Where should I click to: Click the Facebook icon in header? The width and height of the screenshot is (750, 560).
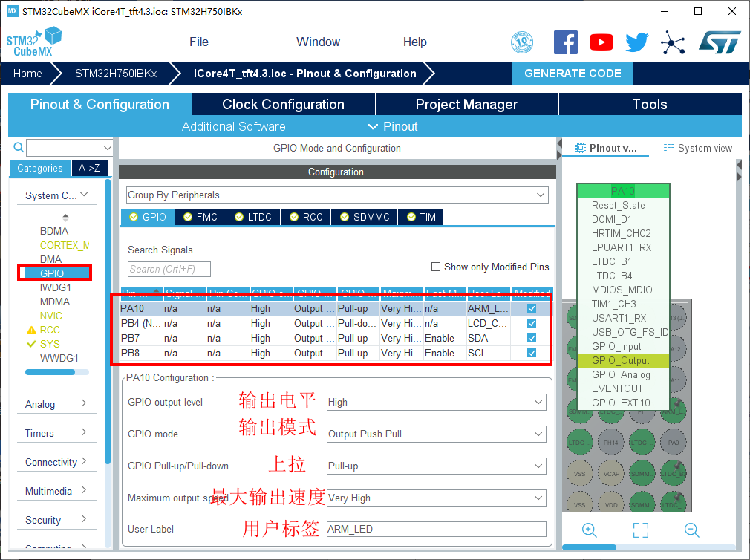click(566, 42)
